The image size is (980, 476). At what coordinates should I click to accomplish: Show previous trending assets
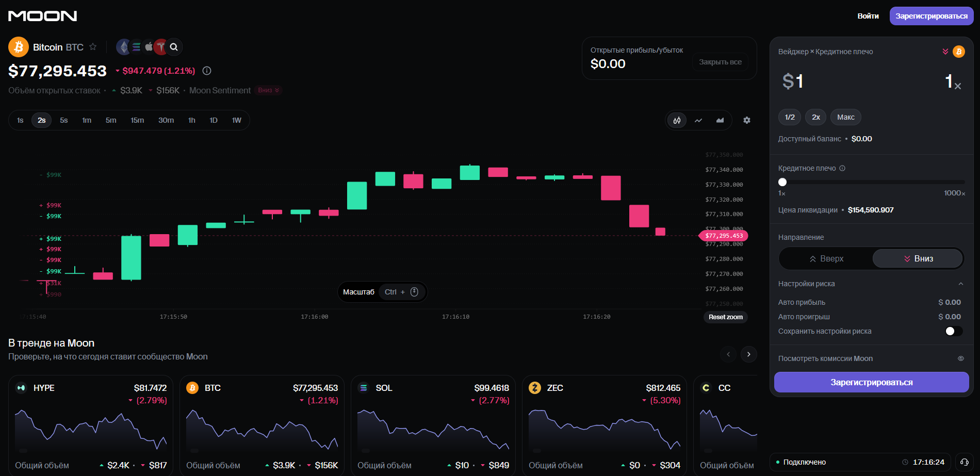pyautogui.click(x=728, y=354)
